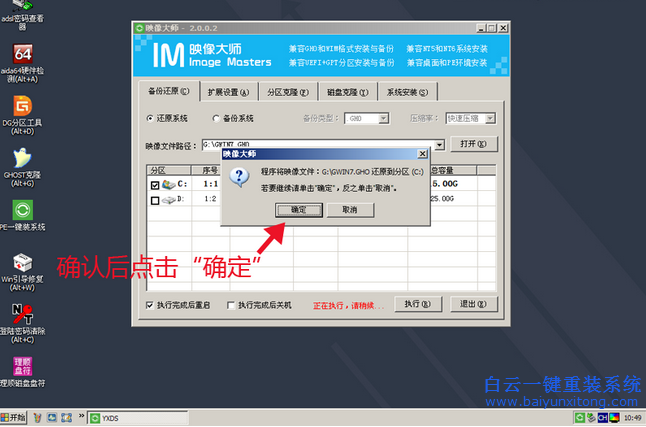Switch to 分区克隆 tab

[x=288, y=92]
